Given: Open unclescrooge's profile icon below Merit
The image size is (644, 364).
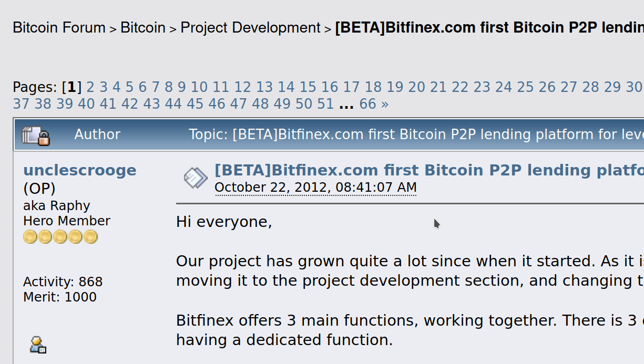Looking at the screenshot, I should point(38,345).
